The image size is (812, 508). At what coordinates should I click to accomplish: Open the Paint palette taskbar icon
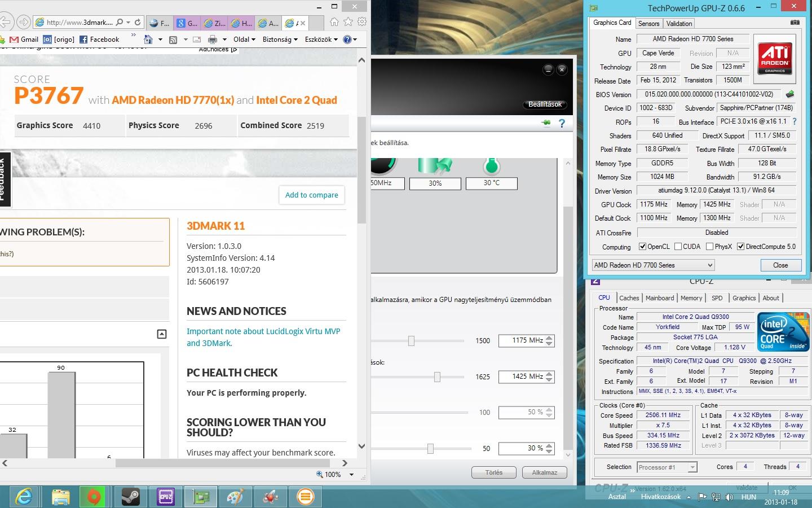click(235, 497)
